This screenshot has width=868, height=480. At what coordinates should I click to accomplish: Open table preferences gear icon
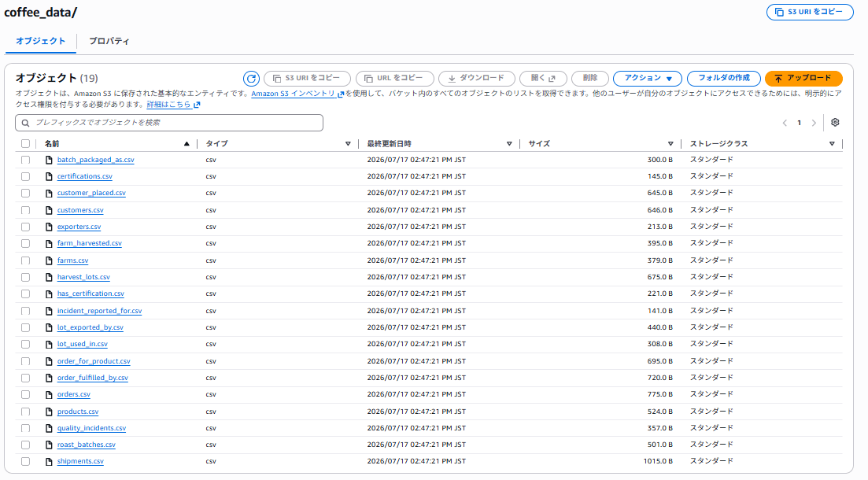835,122
